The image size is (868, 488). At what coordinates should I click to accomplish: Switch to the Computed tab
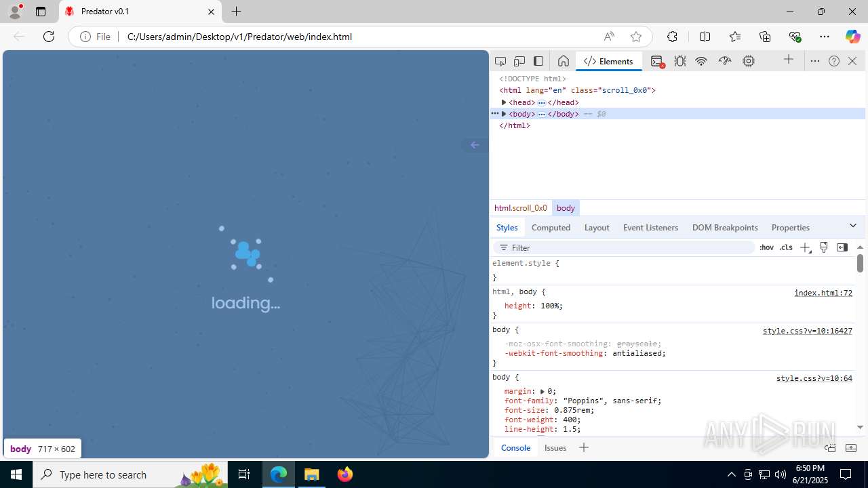point(551,227)
